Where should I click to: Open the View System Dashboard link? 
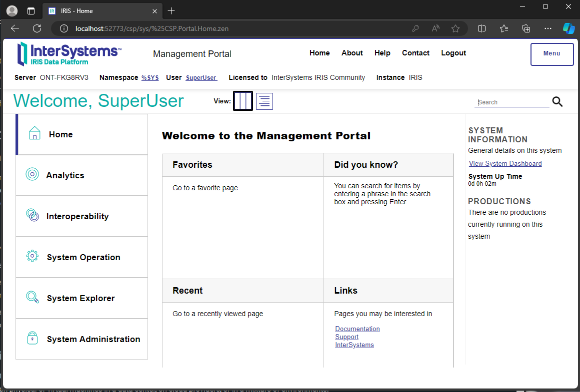click(505, 163)
